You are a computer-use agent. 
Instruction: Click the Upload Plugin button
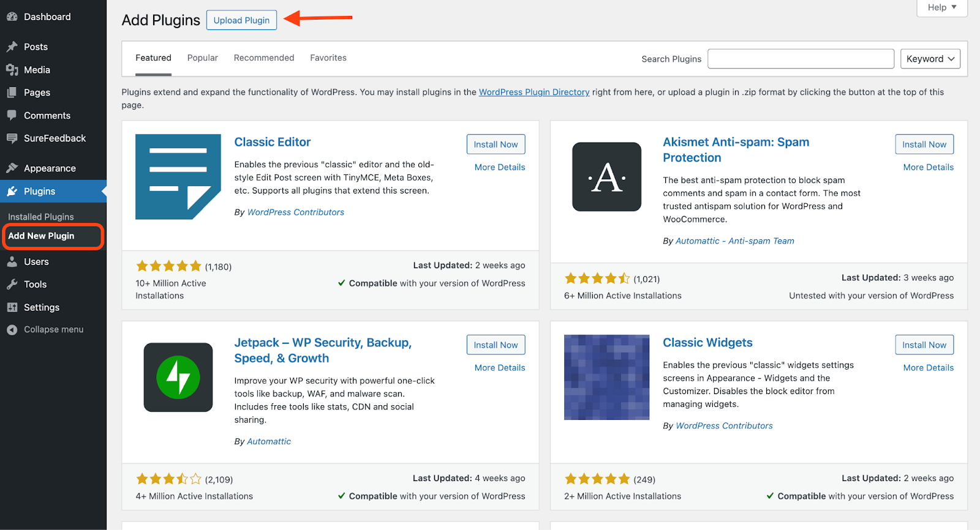[241, 20]
